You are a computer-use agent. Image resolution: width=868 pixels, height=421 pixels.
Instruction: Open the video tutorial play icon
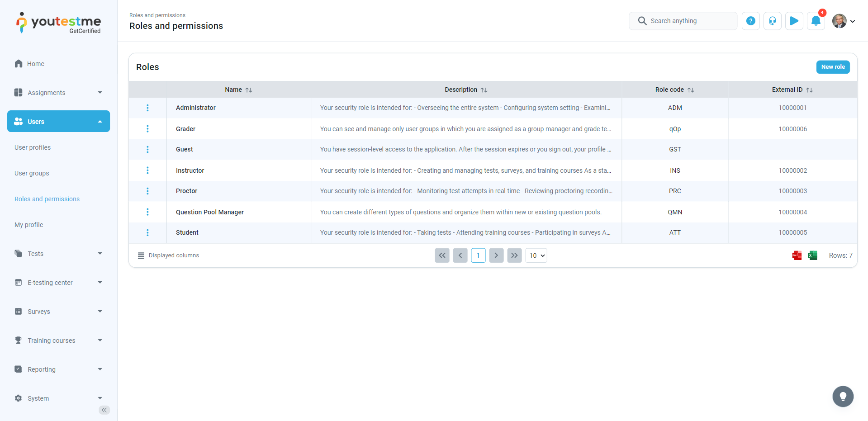click(x=794, y=21)
